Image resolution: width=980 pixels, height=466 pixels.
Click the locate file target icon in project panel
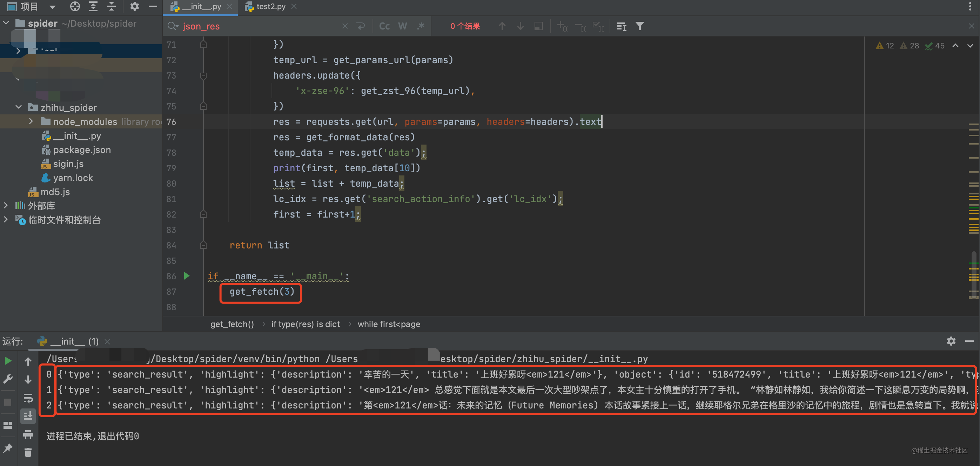tap(75, 6)
